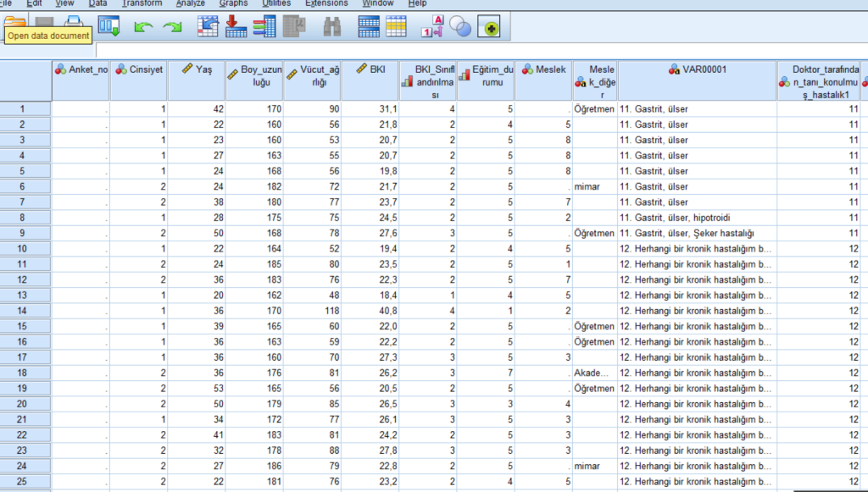Open the Recall recently used dialogs icon
The height and width of the screenshot is (492, 868).
(x=108, y=26)
